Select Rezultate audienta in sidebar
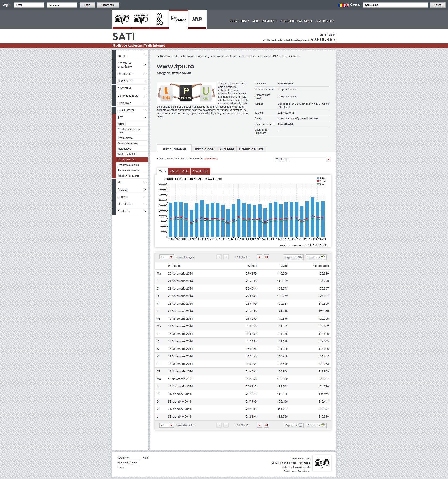The width and height of the screenshot is (448, 479). coord(132,165)
